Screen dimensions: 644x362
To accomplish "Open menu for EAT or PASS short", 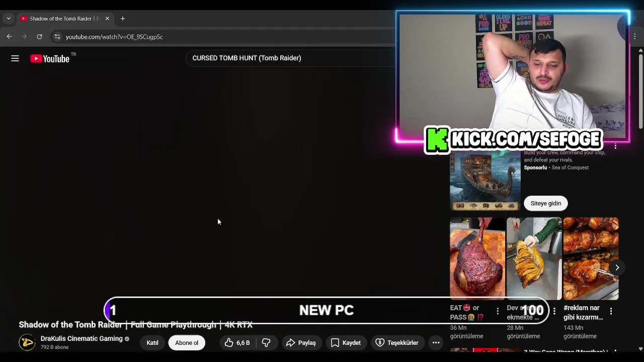I will coord(498,312).
